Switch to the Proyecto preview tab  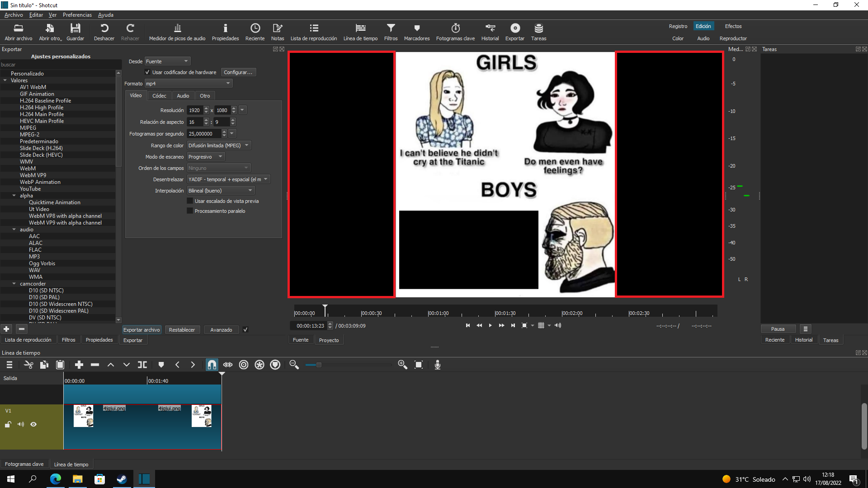(329, 340)
